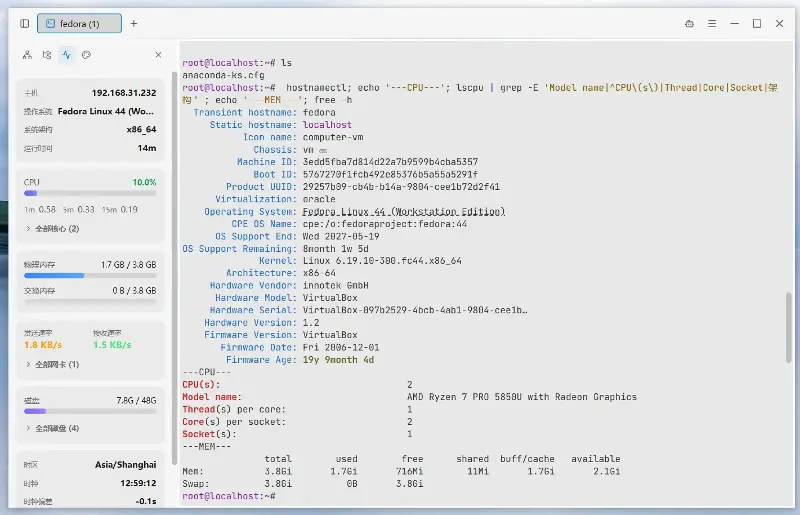Click the Mem row total 3.8Gi
The width and height of the screenshot is (800, 515).
[278, 471]
